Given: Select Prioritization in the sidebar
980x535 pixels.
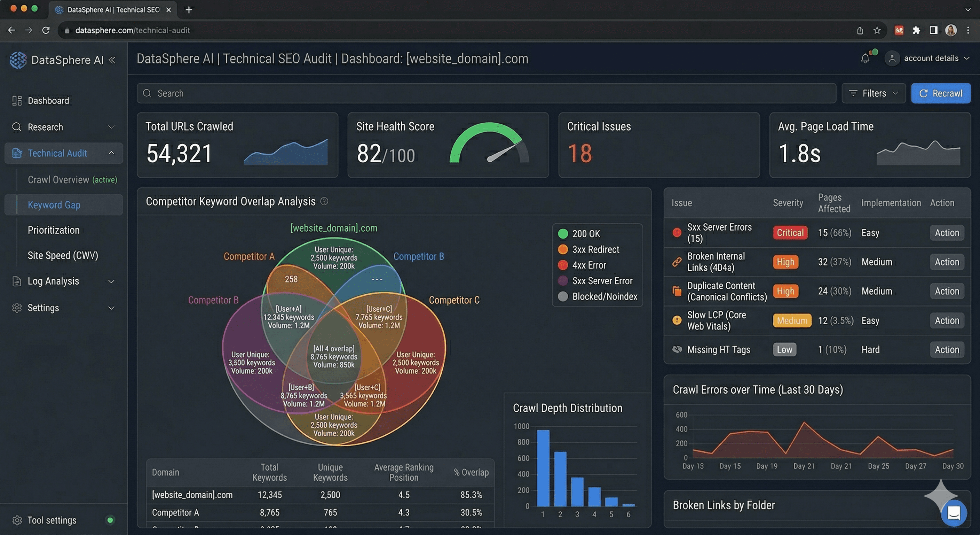Looking at the screenshot, I should point(54,230).
